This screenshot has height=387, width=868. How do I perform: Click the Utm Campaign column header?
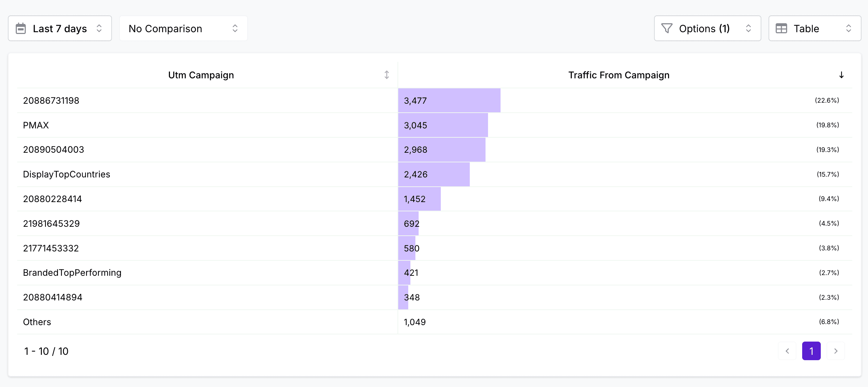point(201,75)
